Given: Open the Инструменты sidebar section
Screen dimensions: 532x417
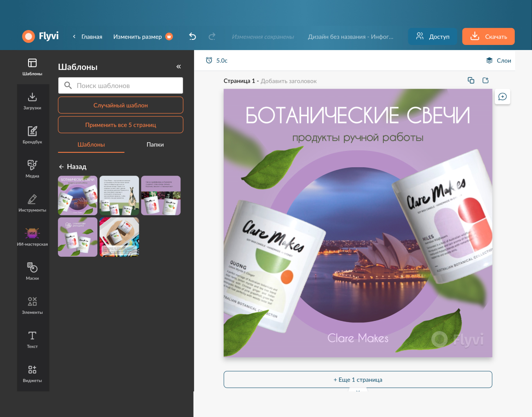Looking at the screenshot, I should 32,203.
